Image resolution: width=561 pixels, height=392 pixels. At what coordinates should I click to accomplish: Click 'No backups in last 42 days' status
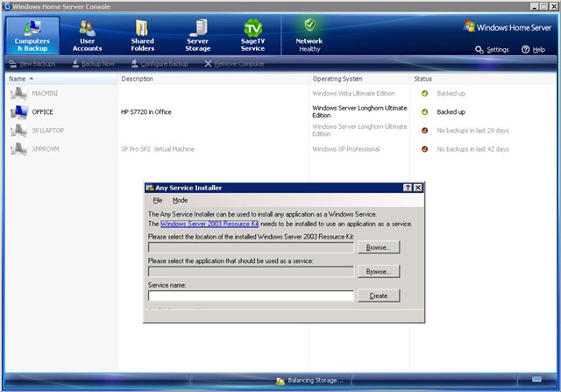tap(472, 149)
